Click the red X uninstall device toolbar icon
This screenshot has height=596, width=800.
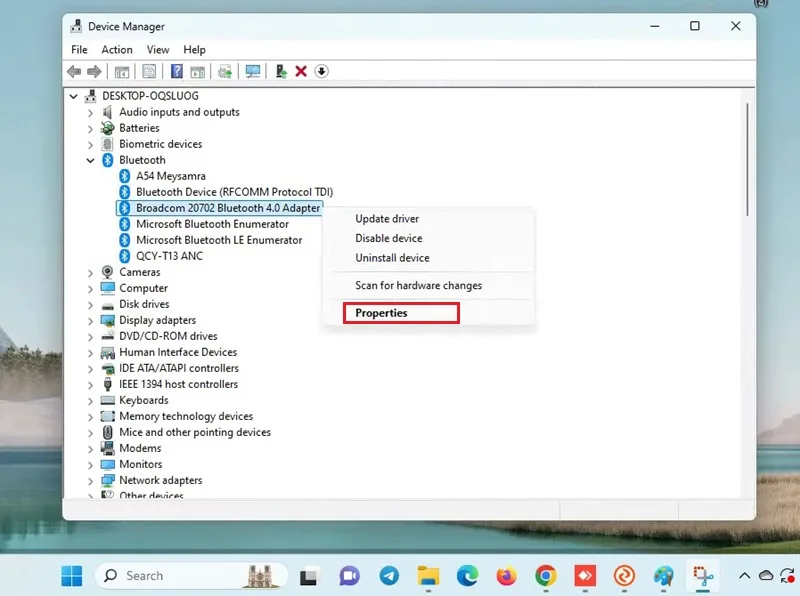click(301, 71)
